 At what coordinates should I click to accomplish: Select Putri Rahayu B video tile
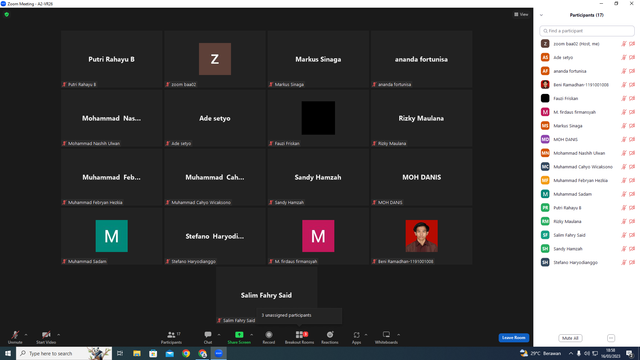click(x=111, y=59)
